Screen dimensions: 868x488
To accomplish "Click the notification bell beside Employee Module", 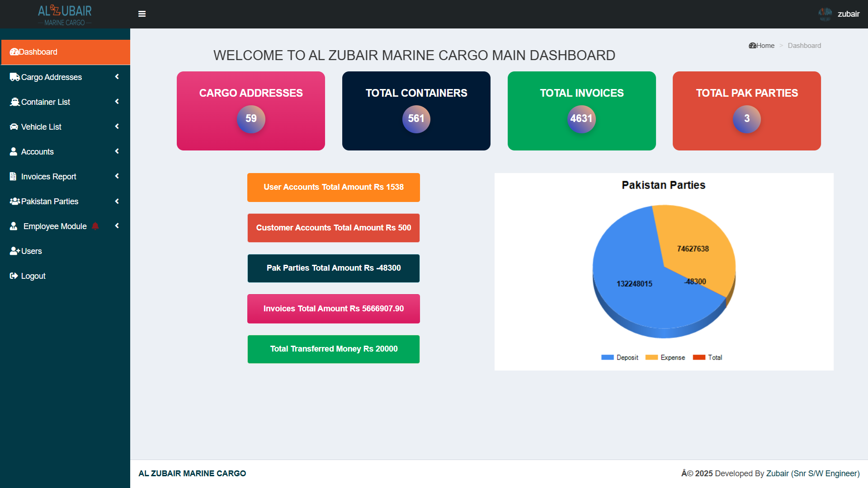I will pos(95,226).
